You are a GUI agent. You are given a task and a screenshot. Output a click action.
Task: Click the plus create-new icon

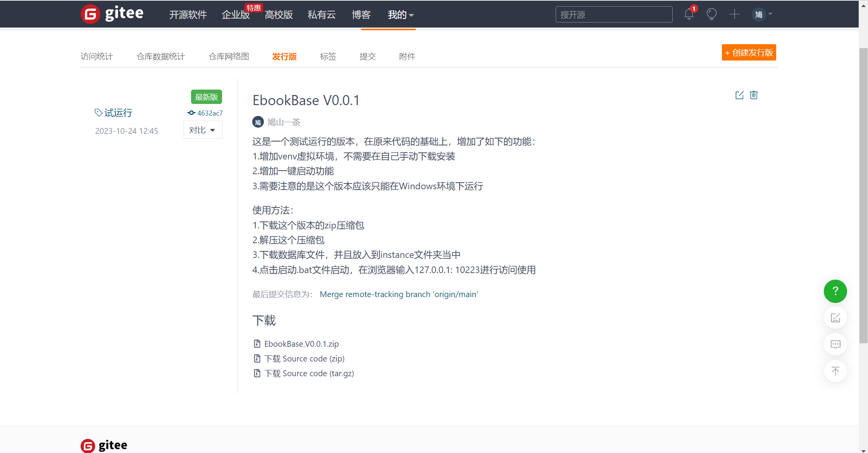pyautogui.click(x=734, y=14)
